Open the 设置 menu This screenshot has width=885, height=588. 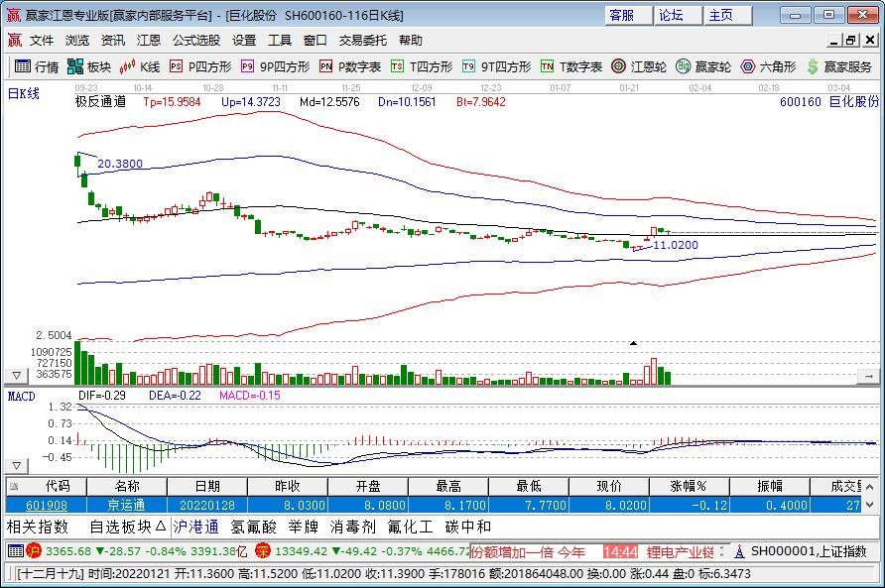[x=244, y=40]
